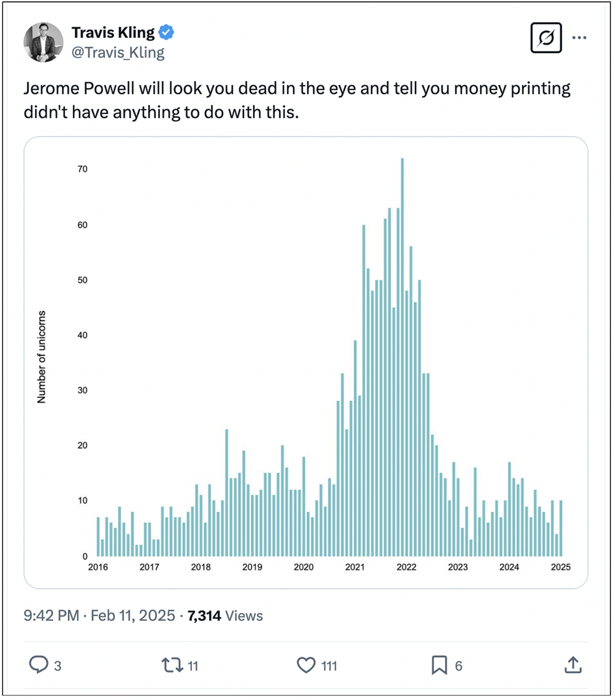Click the repost count number 11

pyautogui.click(x=192, y=666)
